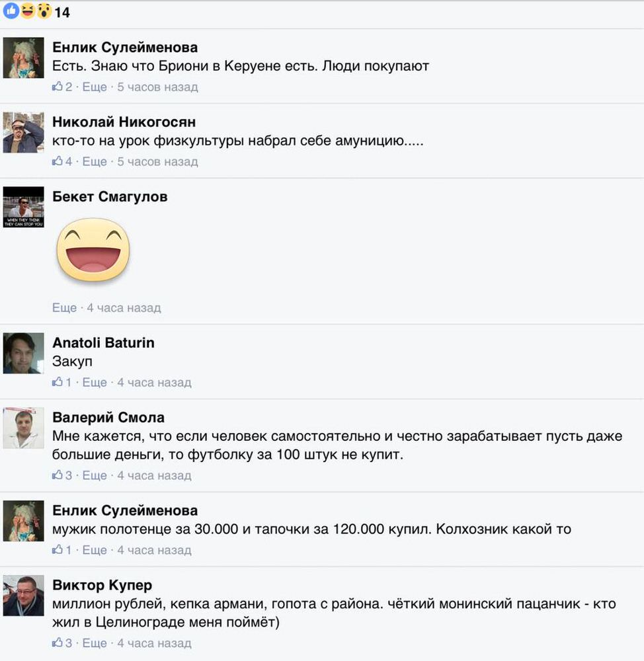
Task: Click thumbs-up icon under Виктор Купер's comment
Action: pyautogui.click(x=58, y=643)
